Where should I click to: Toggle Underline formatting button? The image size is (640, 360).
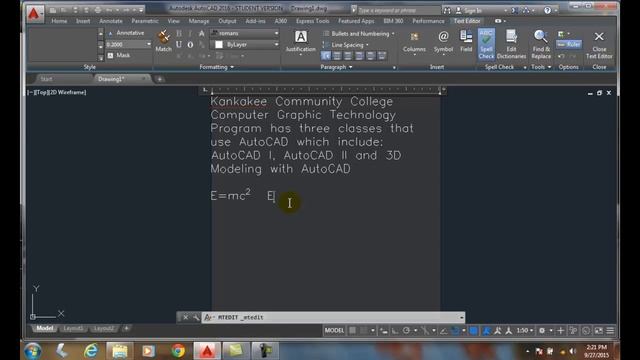click(179, 44)
